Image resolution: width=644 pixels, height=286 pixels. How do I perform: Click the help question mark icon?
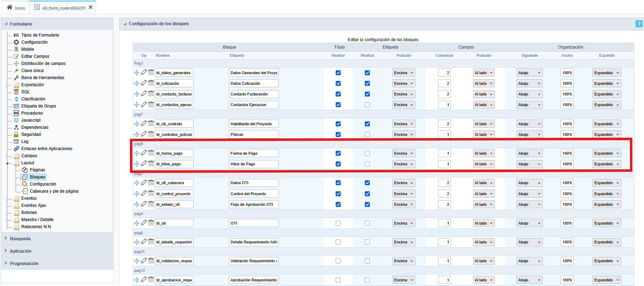pyautogui.click(x=639, y=24)
